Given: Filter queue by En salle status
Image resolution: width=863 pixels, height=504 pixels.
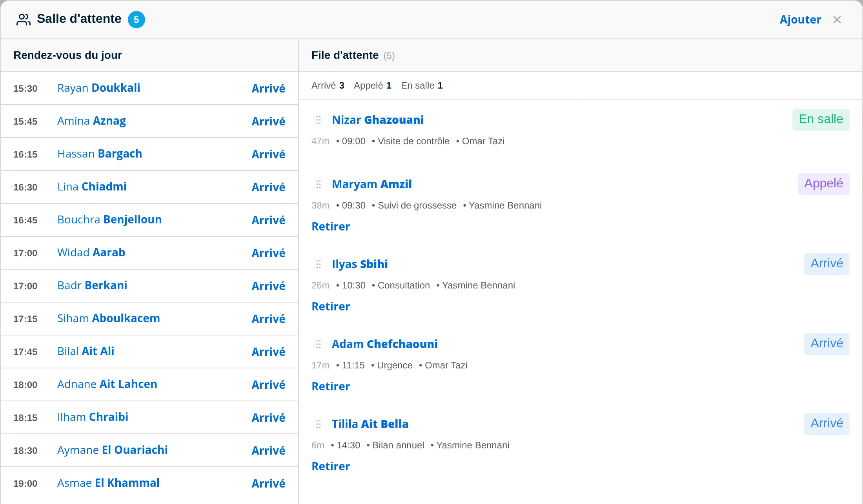Looking at the screenshot, I should 422,85.
